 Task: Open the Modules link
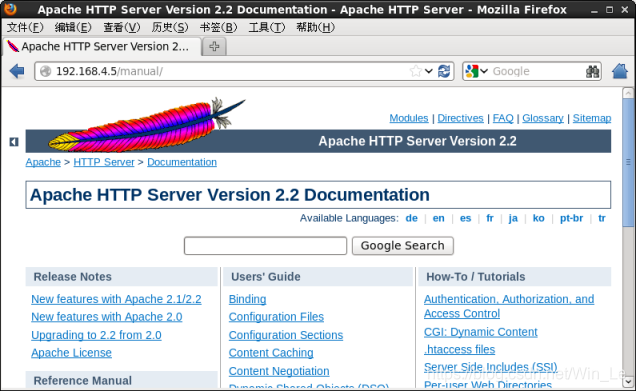click(x=408, y=118)
